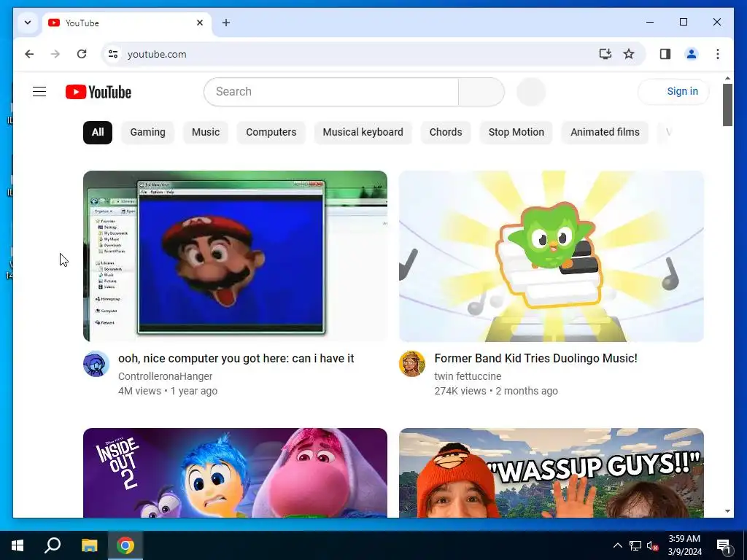This screenshot has width=747, height=560.
Task: Show hidden system tray icons
Action: point(617,545)
